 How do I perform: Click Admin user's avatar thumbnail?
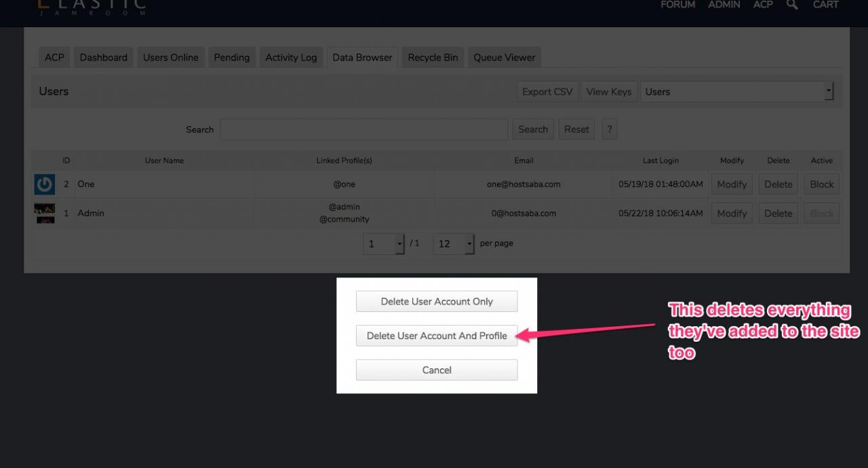click(45, 213)
